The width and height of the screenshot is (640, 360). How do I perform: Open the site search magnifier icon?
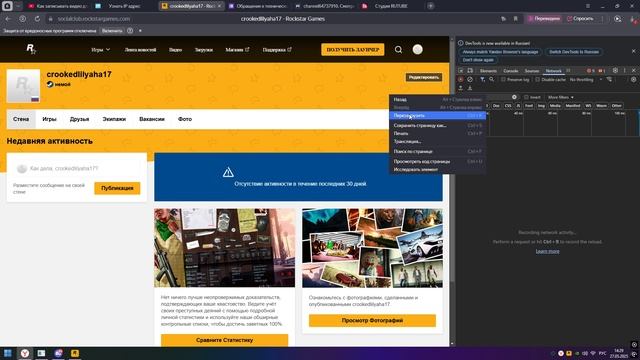click(398, 49)
